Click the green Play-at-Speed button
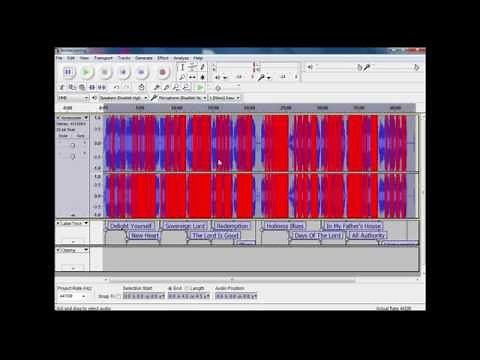The width and height of the screenshot is (480, 360). click(x=200, y=88)
